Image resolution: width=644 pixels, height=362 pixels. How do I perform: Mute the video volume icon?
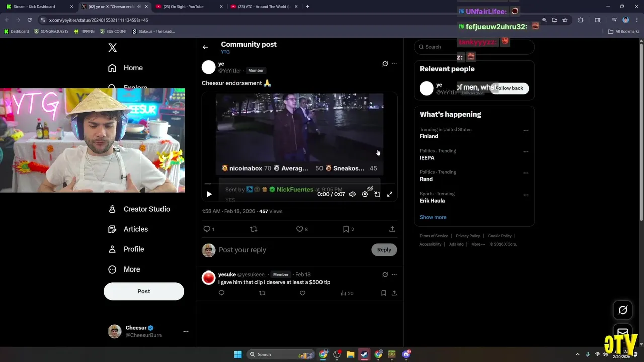coord(352,194)
